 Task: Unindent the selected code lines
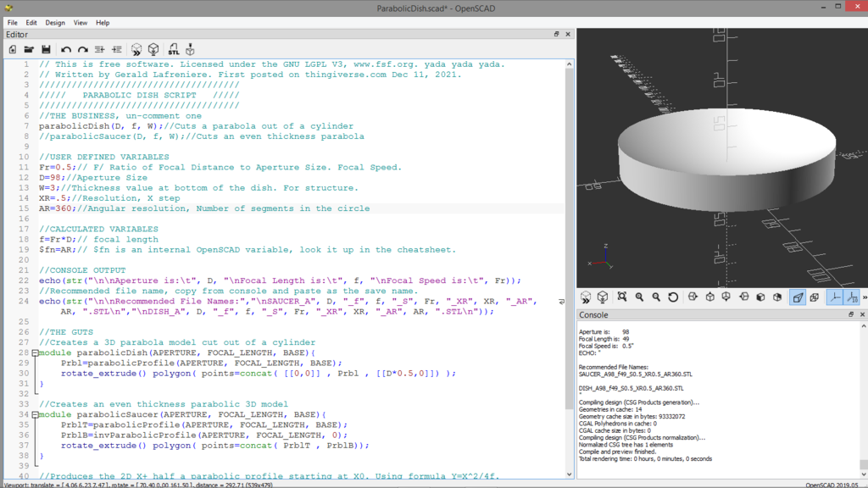pyautogui.click(x=100, y=50)
